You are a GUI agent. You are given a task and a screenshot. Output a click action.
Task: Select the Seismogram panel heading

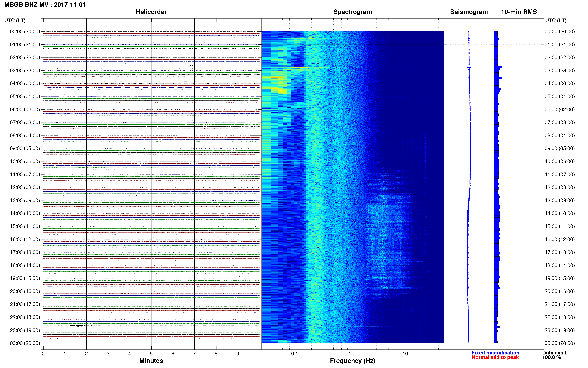point(469,12)
